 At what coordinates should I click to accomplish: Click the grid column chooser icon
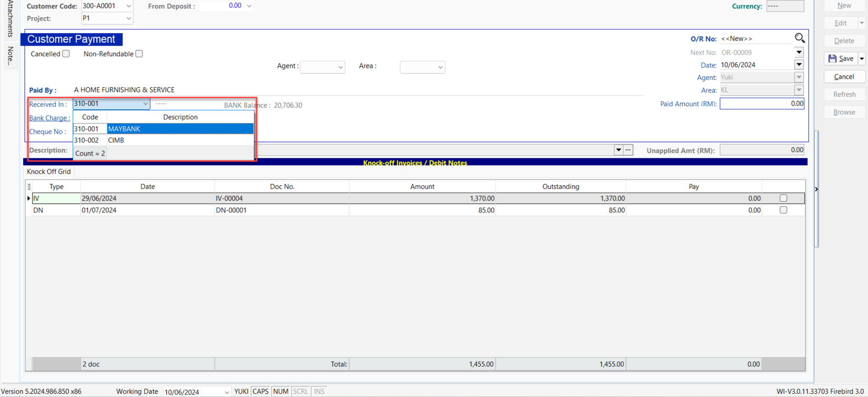pyautogui.click(x=29, y=187)
